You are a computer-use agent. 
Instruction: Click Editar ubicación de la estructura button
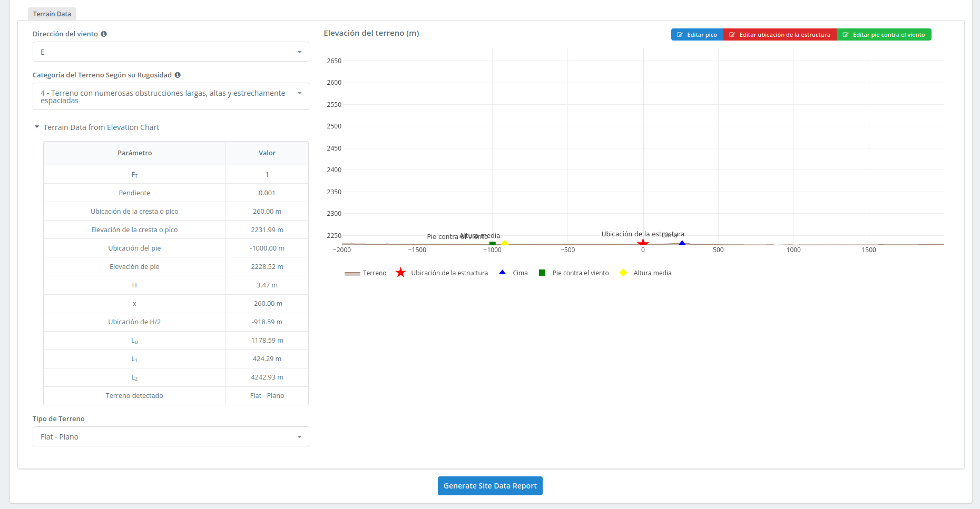[780, 35]
